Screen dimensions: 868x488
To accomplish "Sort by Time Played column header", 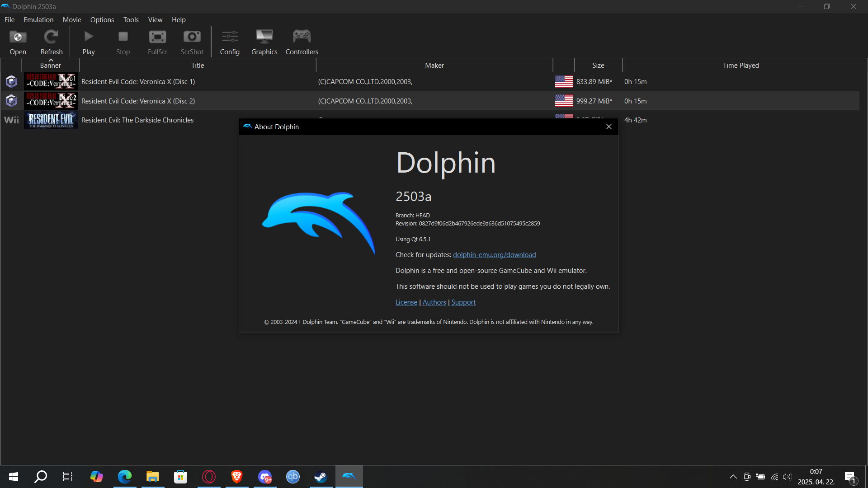I will [x=741, y=66].
